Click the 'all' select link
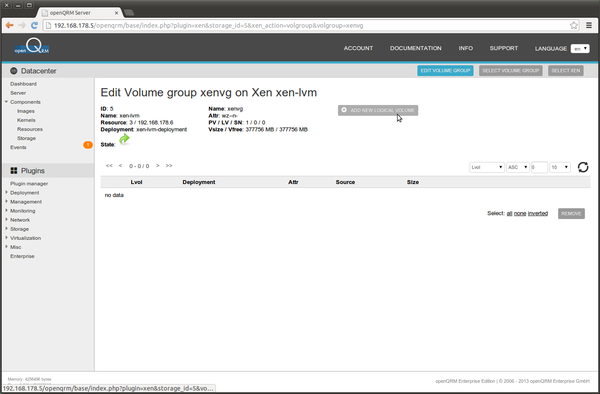The height and width of the screenshot is (394, 600). point(509,213)
